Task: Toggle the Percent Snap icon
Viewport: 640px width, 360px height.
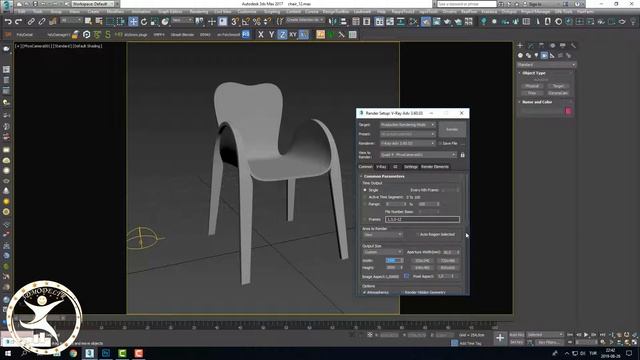Action: pos(257,22)
